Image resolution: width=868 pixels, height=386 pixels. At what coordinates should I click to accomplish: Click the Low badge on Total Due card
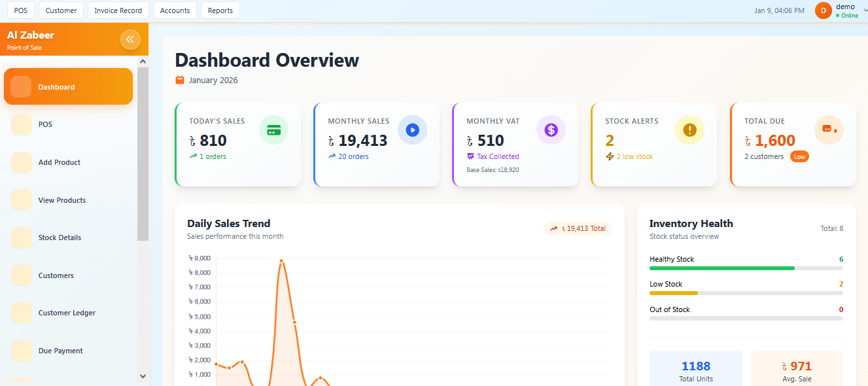pyautogui.click(x=799, y=156)
